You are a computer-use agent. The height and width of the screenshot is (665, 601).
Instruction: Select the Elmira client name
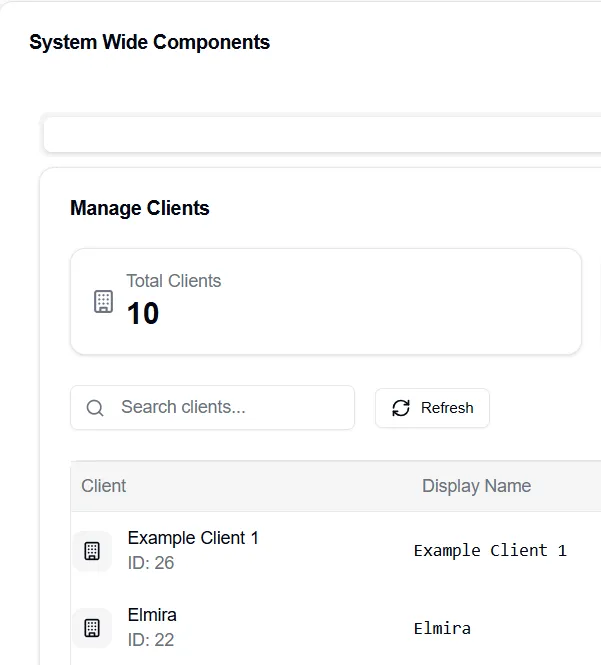pos(152,615)
